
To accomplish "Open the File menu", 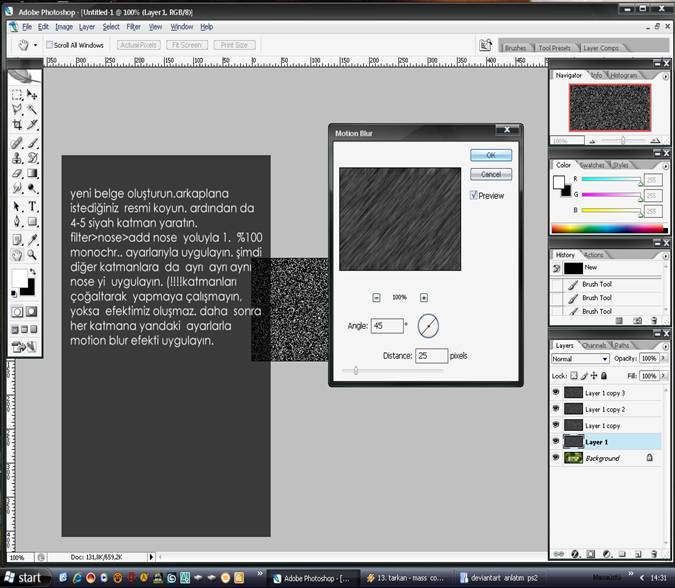I will click(27, 27).
